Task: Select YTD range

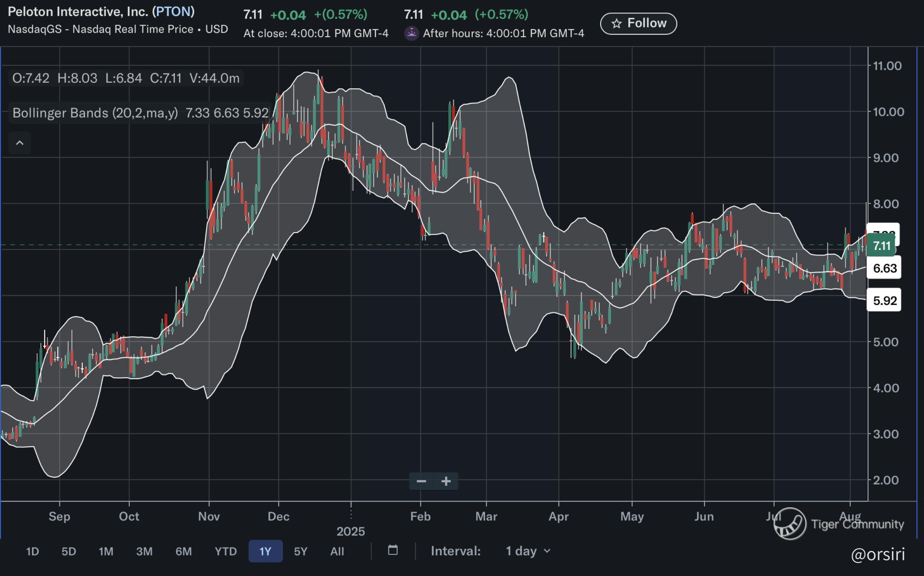Action: [x=225, y=551]
